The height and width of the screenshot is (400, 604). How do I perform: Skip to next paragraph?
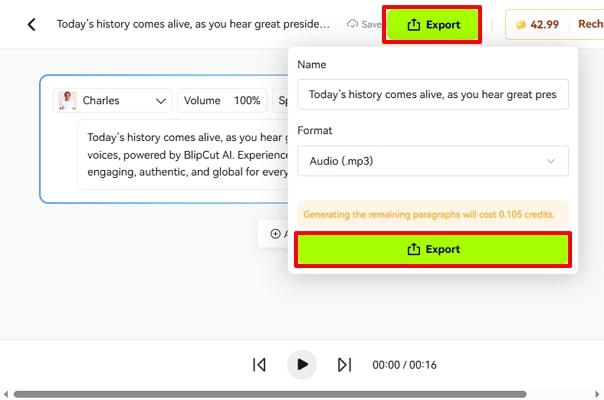point(344,365)
